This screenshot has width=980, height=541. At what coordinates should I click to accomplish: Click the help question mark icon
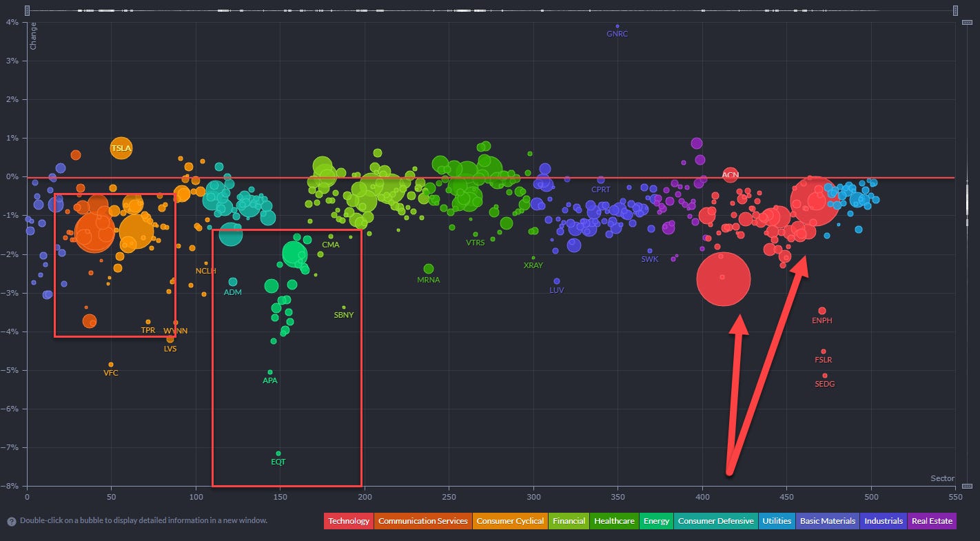tap(12, 522)
